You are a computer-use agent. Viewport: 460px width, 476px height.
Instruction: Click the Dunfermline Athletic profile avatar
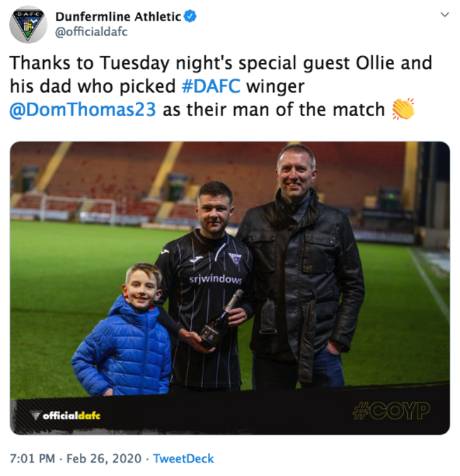[28, 26]
